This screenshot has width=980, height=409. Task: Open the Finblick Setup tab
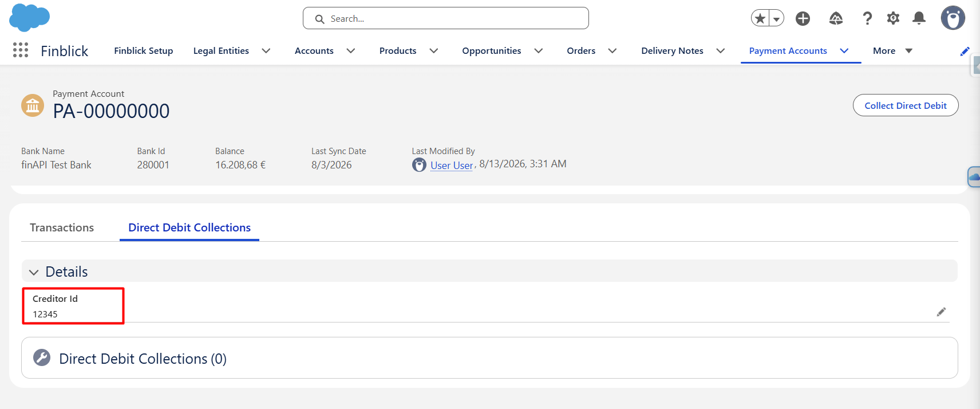click(x=143, y=51)
